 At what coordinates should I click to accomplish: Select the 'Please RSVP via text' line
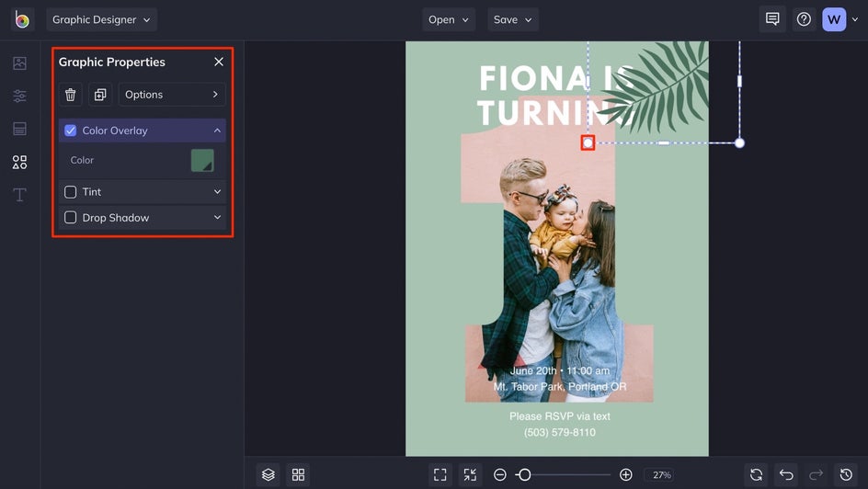coord(560,416)
